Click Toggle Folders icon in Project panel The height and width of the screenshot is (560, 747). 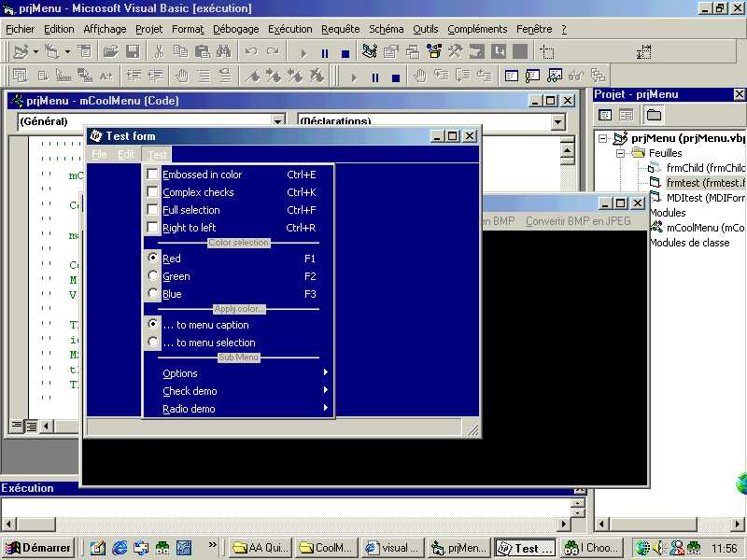(654, 115)
